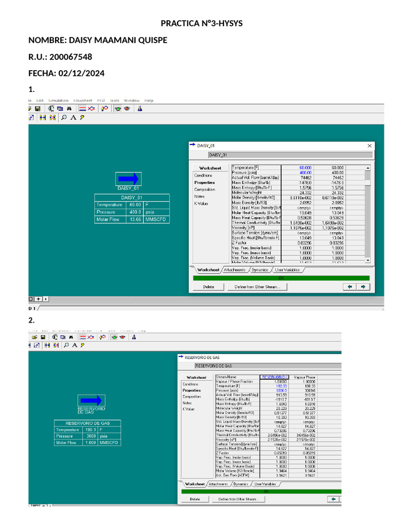Click flask Basis Environment icon in DAISY_01 screenshot
The width and height of the screenshot is (399, 532).
(x=139, y=109)
